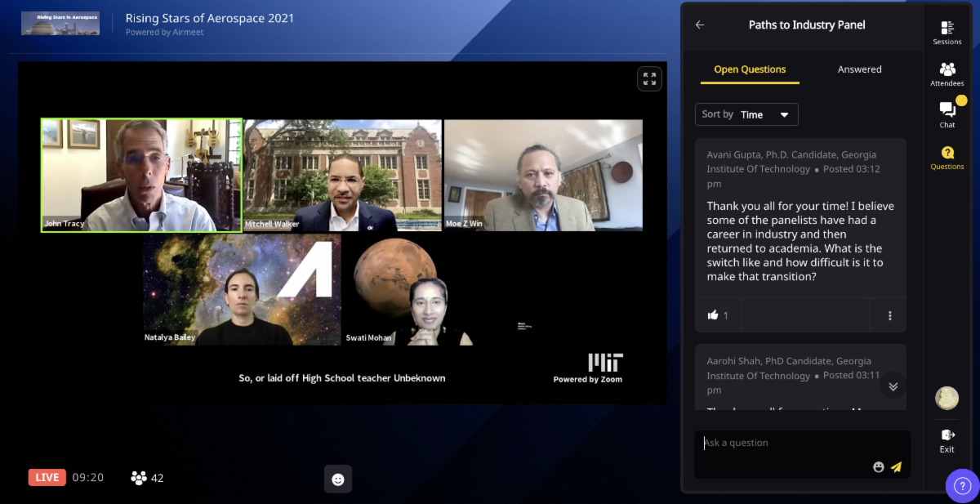Open the Sort by Time dropdown
Screen dimensions: 980x504
[746, 114]
